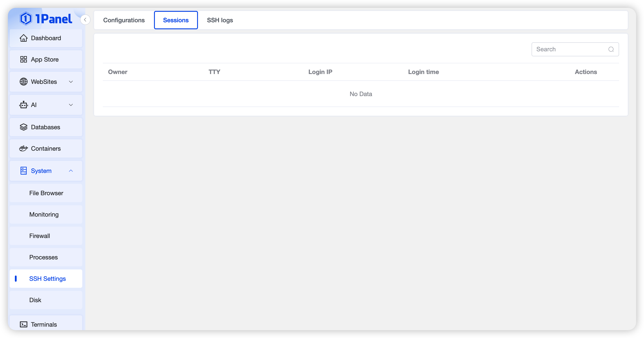
Task: Open File Browser in sidebar
Action: (46, 193)
